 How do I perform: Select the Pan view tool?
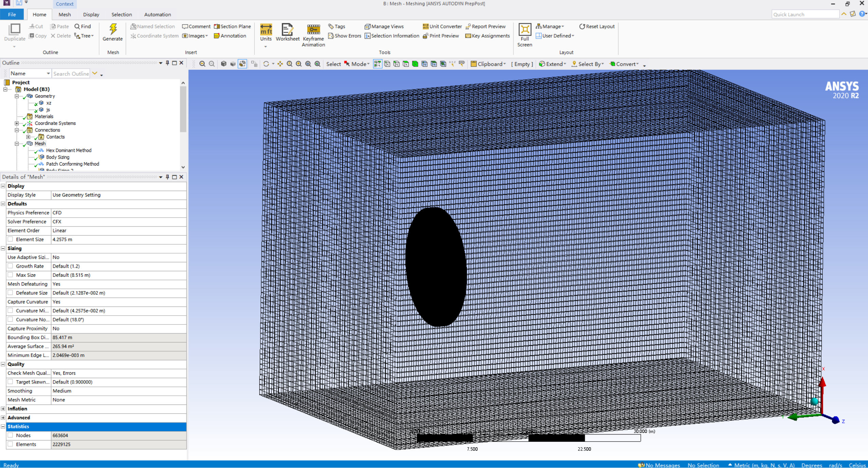280,64
